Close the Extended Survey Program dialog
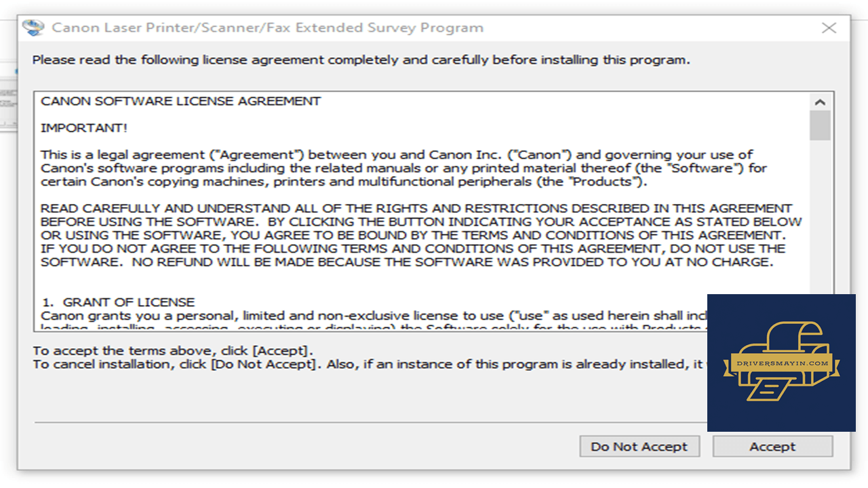The width and height of the screenshot is (868, 488). (829, 28)
